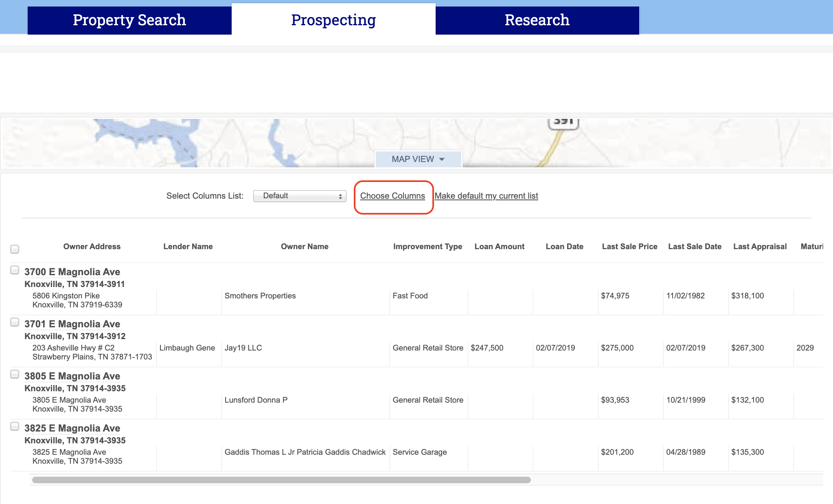Image resolution: width=833 pixels, height=504 pixels.
Task: Click the $275,000 last sale price
Action: 617,348
